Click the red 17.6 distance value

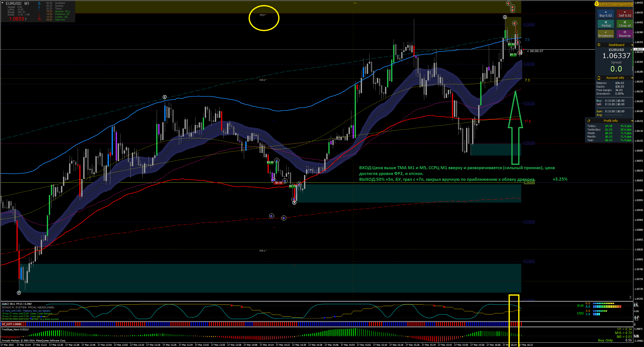[x=528, y=121]
